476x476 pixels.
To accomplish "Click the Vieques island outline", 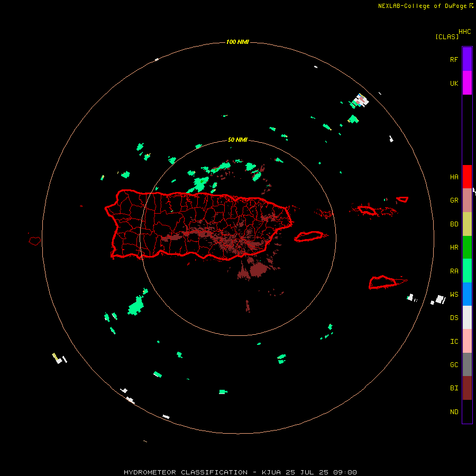I will tap(309, 236).
